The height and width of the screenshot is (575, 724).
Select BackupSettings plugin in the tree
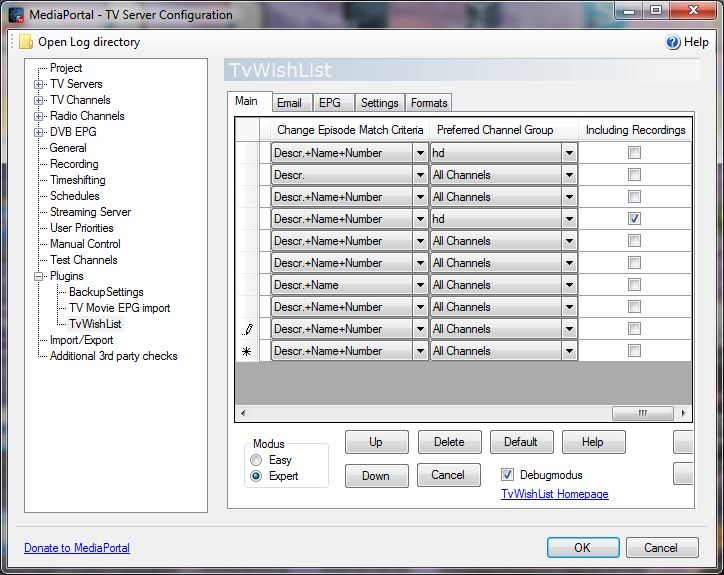tap(106, 292)
